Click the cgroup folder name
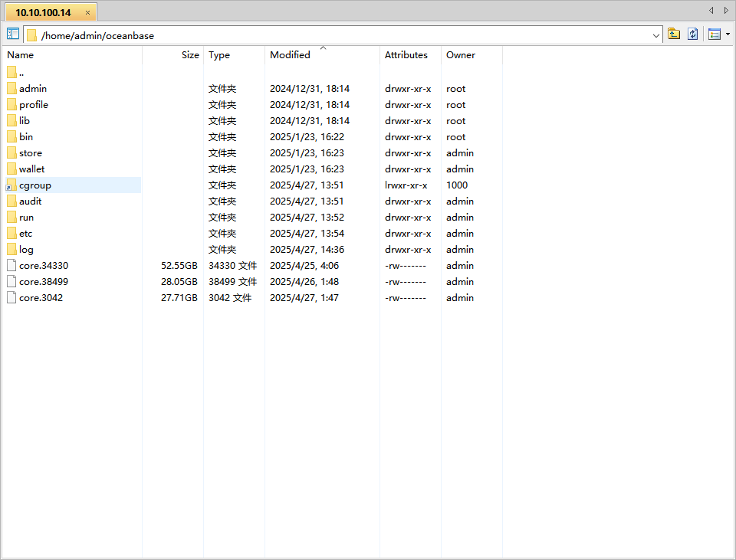The height and width of the screenshot is (560, 736). click(x=35, y=185)
